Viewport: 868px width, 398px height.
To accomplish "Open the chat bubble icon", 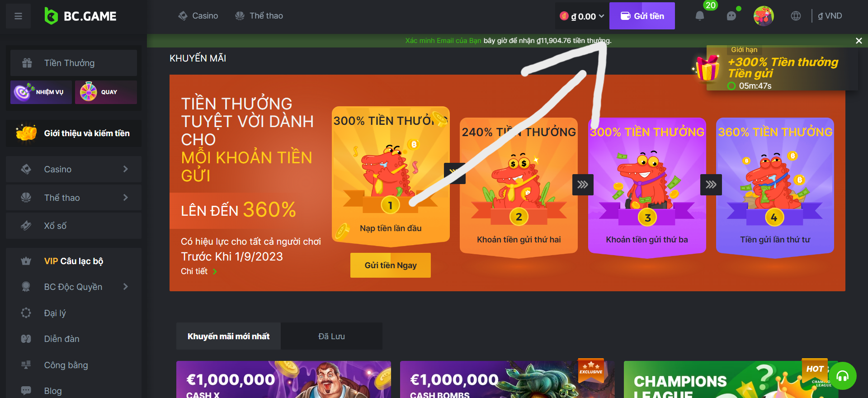I will pos(731,16).
